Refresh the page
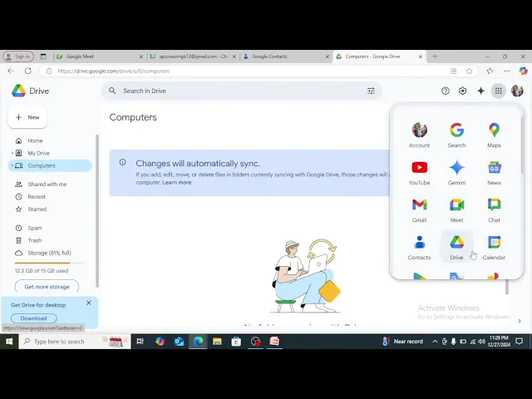The image size is (532, 399). click(x=28, y=71)
